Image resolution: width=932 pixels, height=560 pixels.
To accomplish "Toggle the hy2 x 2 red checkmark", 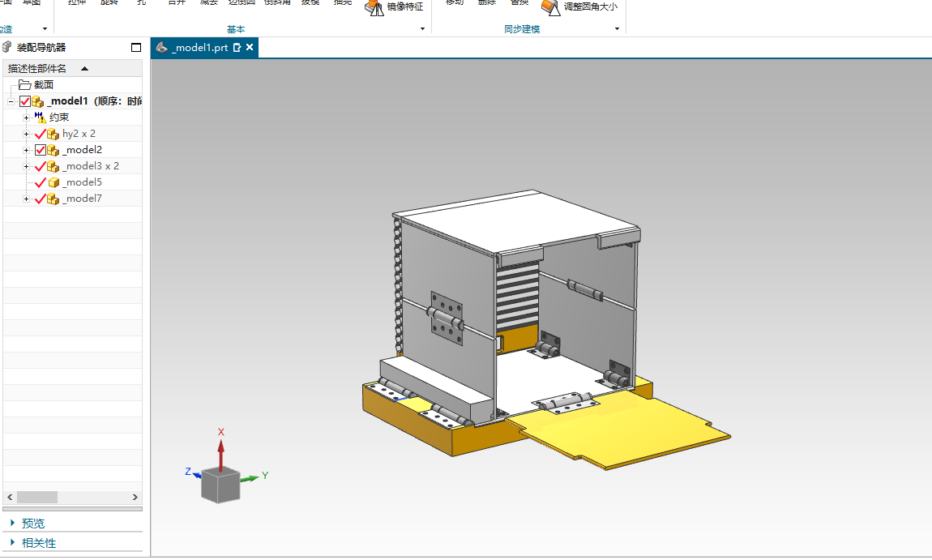I will (x=41, y=134).
